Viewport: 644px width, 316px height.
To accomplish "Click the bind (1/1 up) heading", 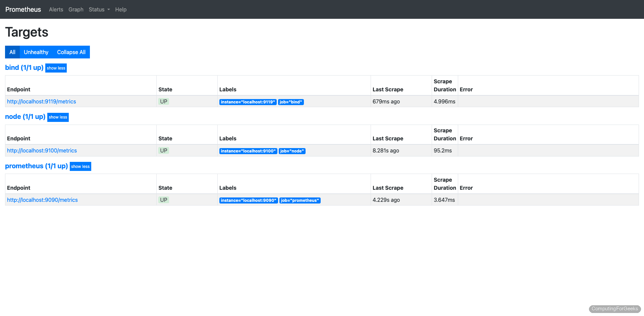I will 24,67.
